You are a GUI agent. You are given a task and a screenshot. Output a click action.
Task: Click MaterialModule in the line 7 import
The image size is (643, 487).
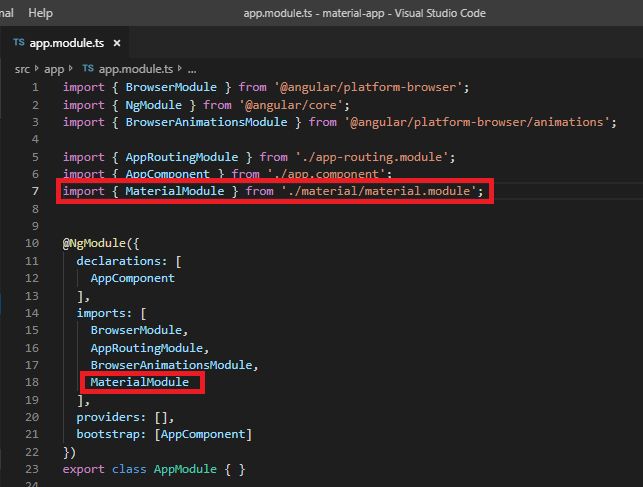(x=175, y=191)
